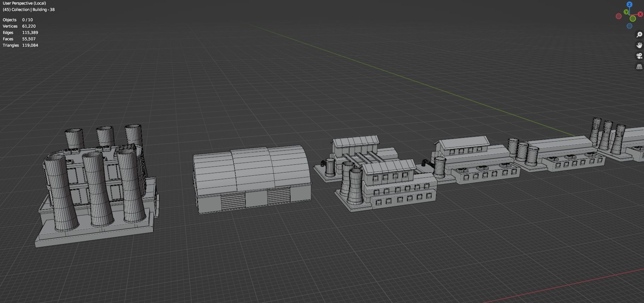Select the barrel-roofed hangar building model
This screenshot has height=303, width=644.
click(x=252, y=179)
